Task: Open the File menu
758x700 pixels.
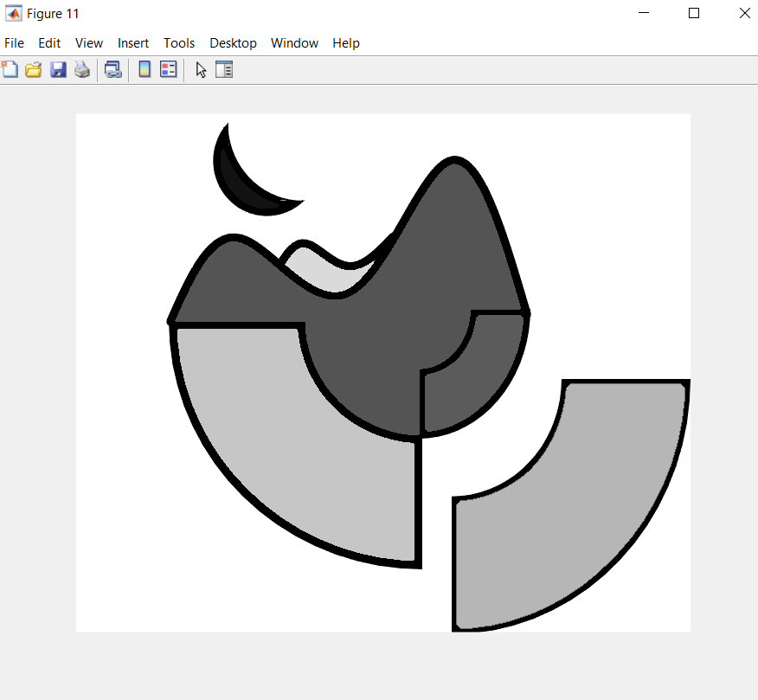Action: tap(14, 42)
